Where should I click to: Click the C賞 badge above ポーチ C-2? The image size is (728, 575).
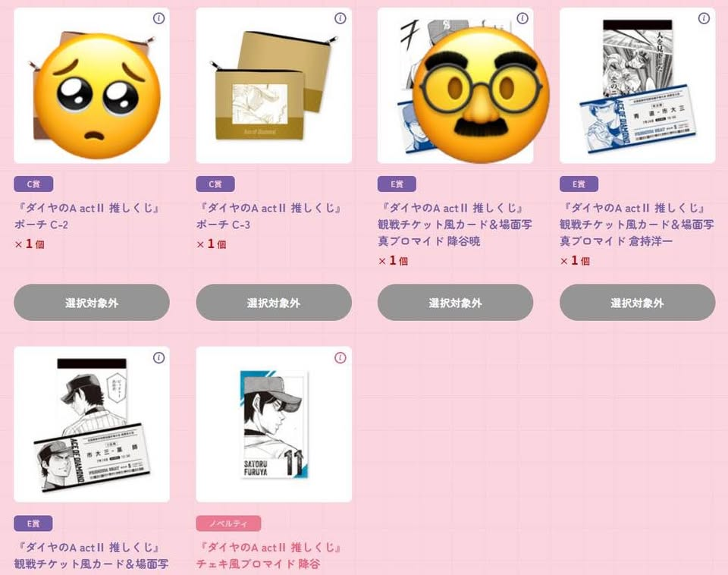coord(33,184)
